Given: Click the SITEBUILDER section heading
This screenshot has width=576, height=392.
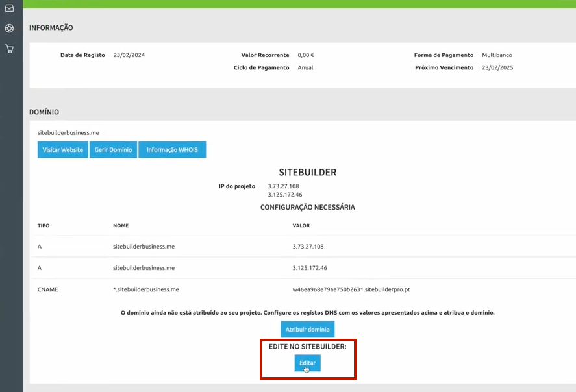Looking at the screenshot, I should coord(307,173).
